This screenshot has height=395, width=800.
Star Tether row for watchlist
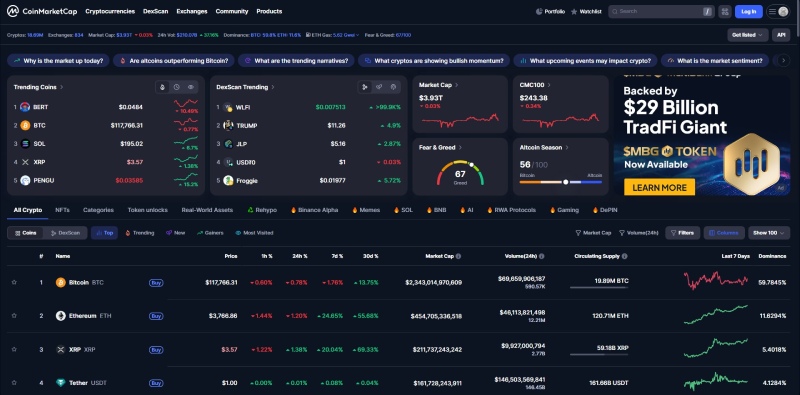click(x=14, y=383)
